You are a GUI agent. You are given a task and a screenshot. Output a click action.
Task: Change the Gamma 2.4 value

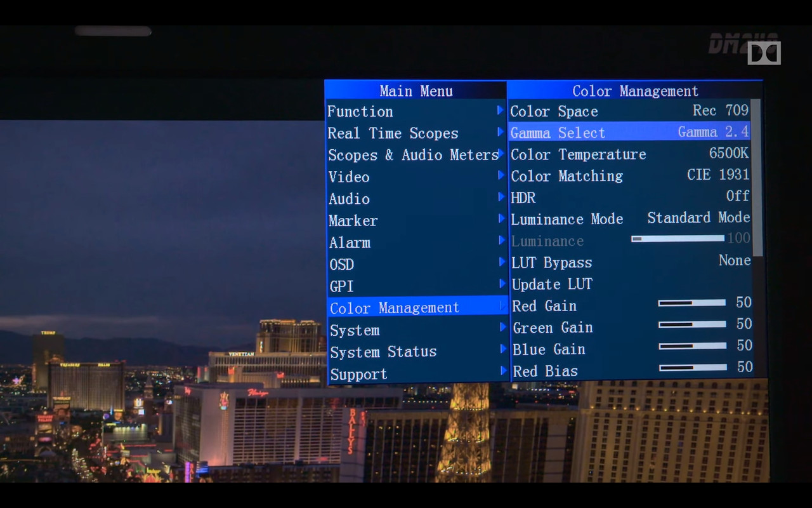713,131
